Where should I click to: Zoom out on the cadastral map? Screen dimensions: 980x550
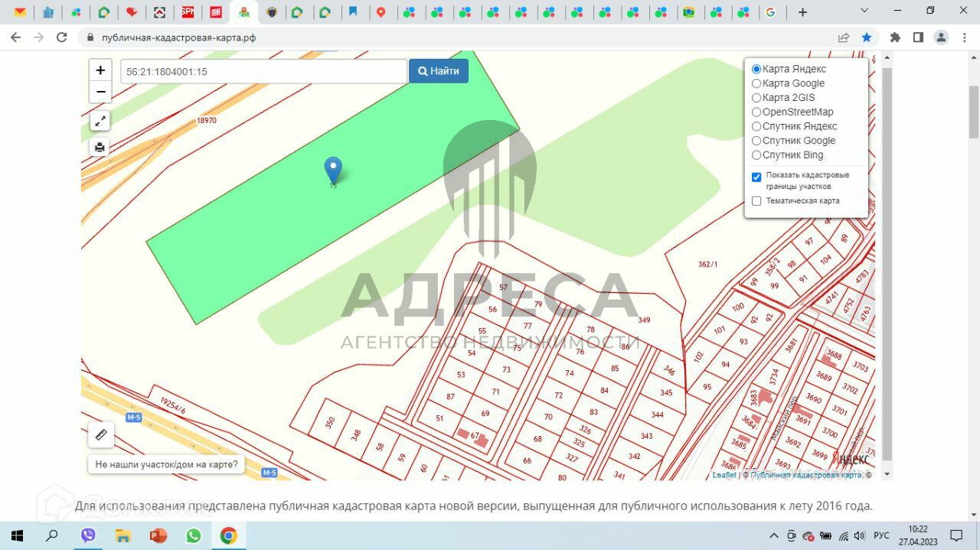click(100, 93)
